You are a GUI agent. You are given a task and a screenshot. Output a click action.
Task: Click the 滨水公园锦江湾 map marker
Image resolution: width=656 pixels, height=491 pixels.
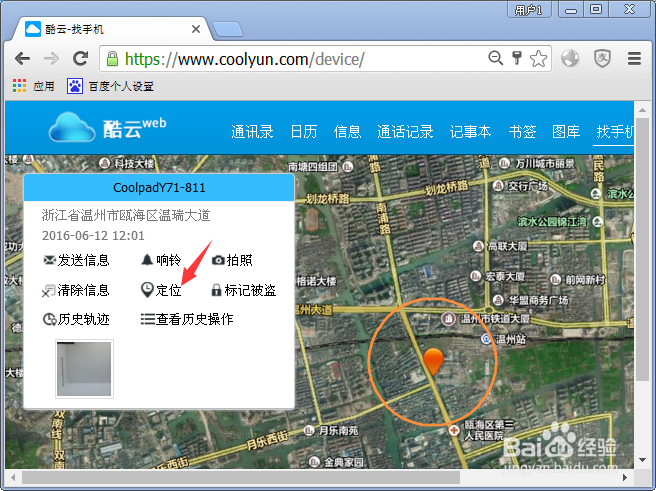(598, 222)
